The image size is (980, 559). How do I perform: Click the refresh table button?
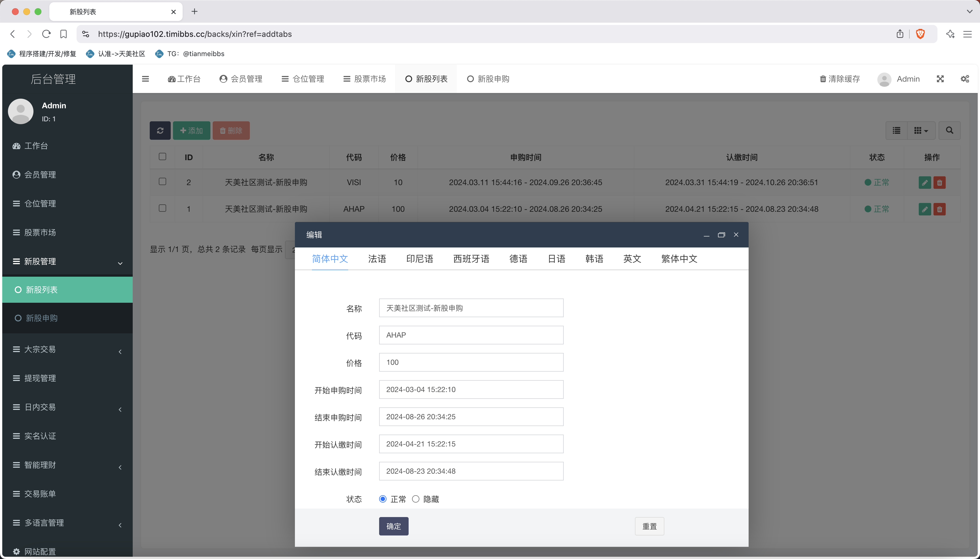pyautogui.click(x=160, y=130)
